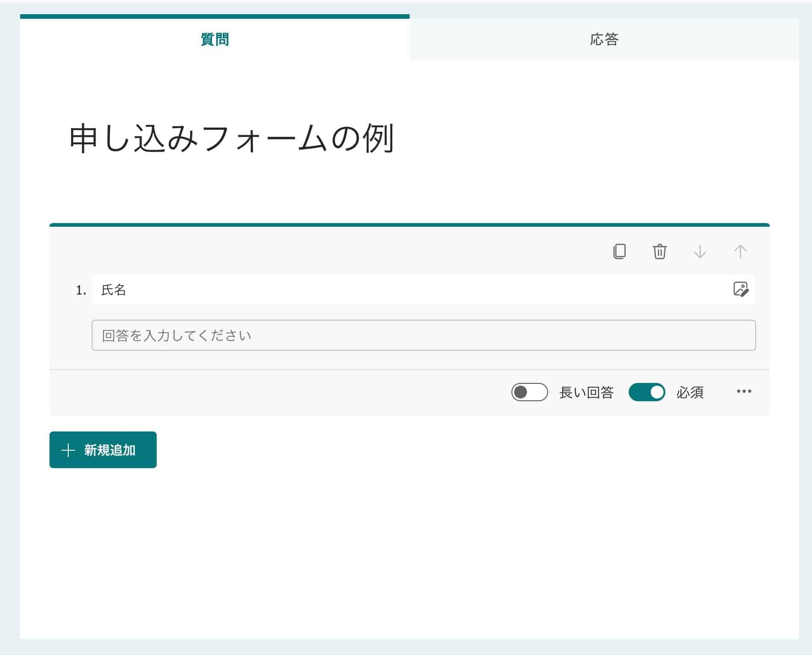This screenshot has width=812, height=655.
Task: Click the question number 1 label
Action: [x=79, y=290]
